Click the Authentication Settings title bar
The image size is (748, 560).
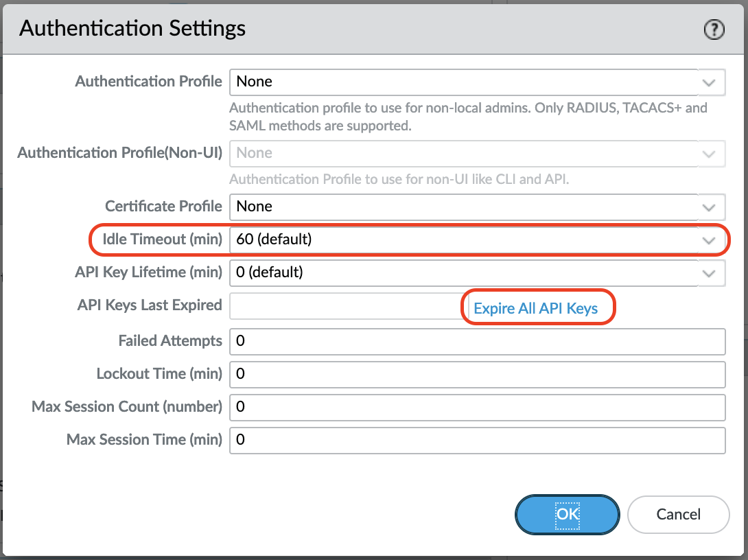pos(132,28)
